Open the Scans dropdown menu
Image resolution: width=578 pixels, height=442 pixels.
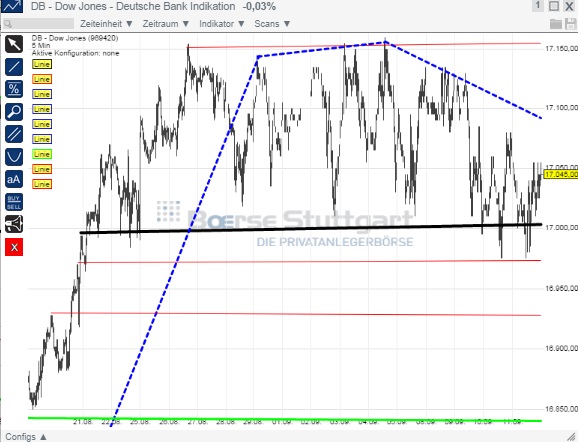(x=272, y=24)
